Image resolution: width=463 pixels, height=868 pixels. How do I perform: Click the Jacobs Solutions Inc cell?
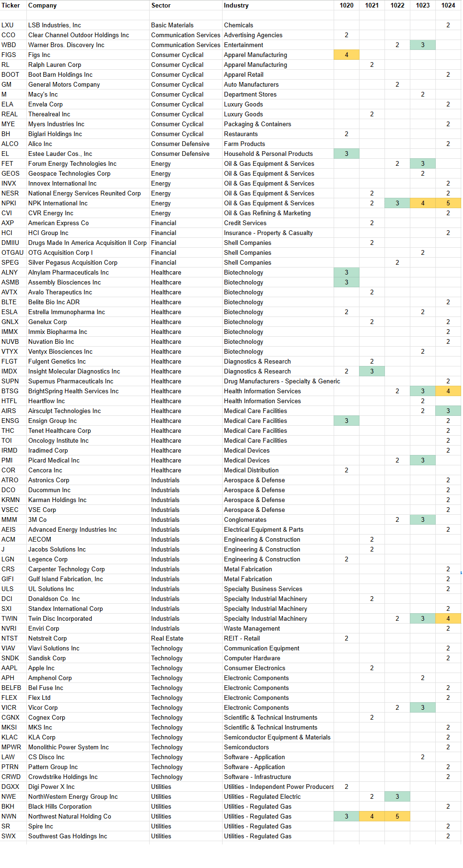pyautogui.click(x=88, y=549)
